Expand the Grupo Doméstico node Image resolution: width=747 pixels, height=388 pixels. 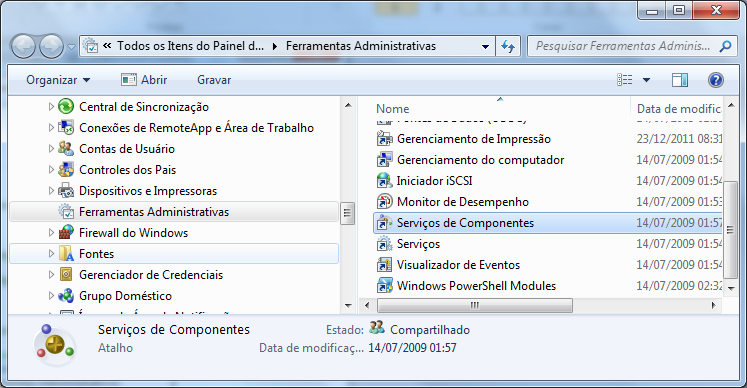click(x=51, y=296)
